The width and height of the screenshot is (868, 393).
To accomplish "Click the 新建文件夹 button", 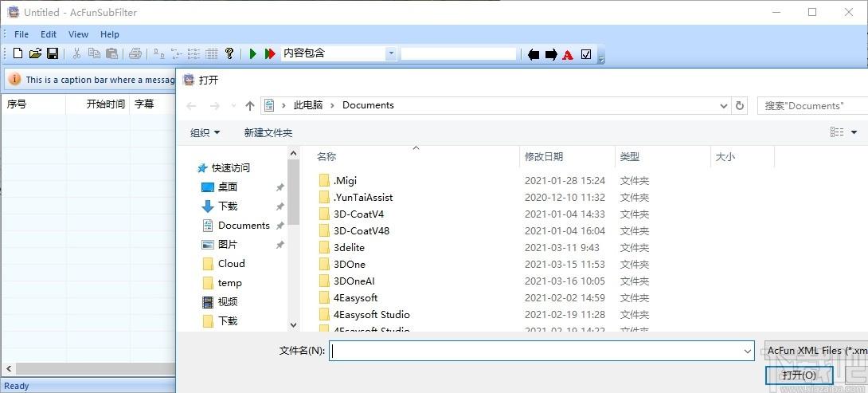I will pyautogui.click(x=268, y=132).
